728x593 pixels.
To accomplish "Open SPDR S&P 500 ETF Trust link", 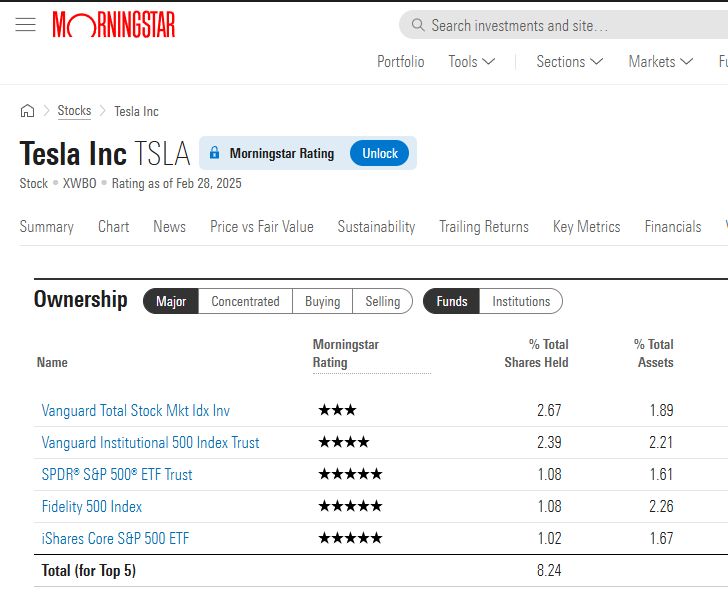I will [x=117, y=475].
